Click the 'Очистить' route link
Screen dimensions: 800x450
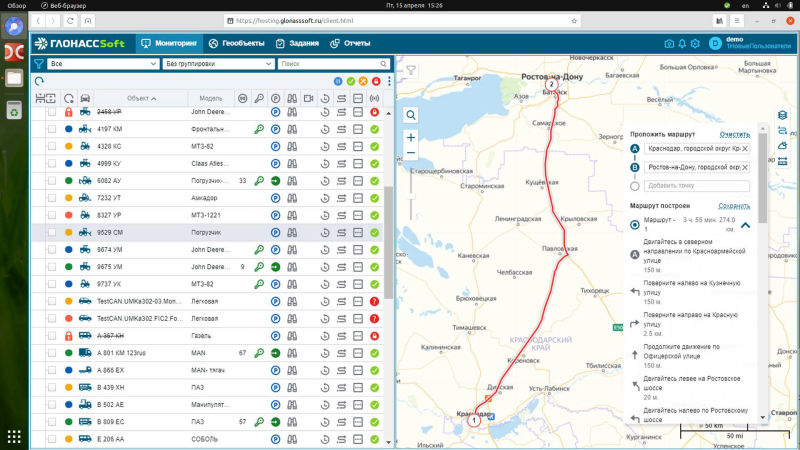click(x=734, y=134)
